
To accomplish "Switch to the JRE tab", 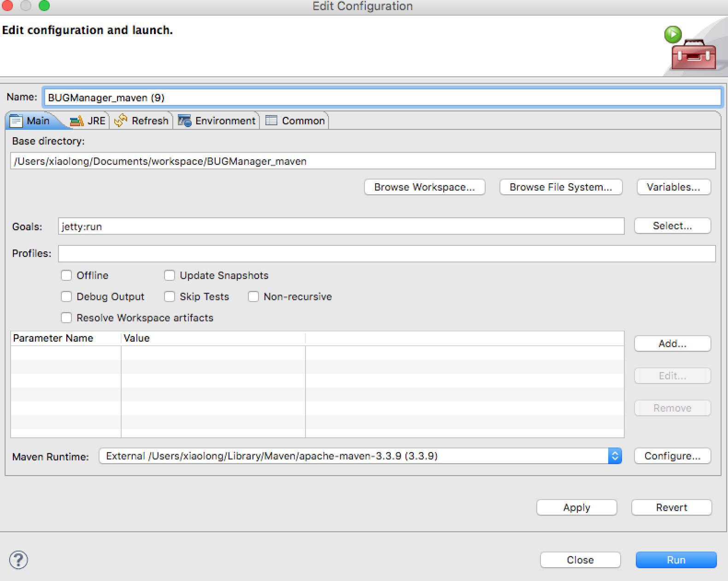I will [x=96, y=121].
